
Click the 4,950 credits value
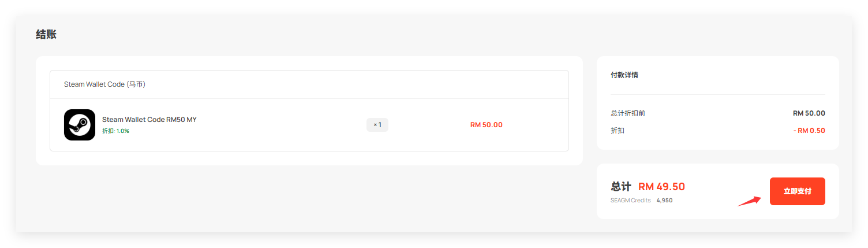click(664, 201)
